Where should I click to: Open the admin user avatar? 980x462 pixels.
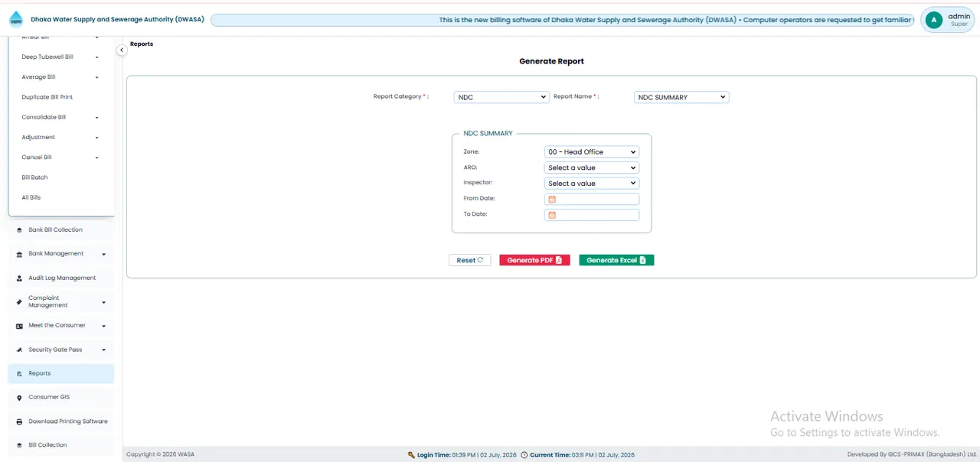933,20
